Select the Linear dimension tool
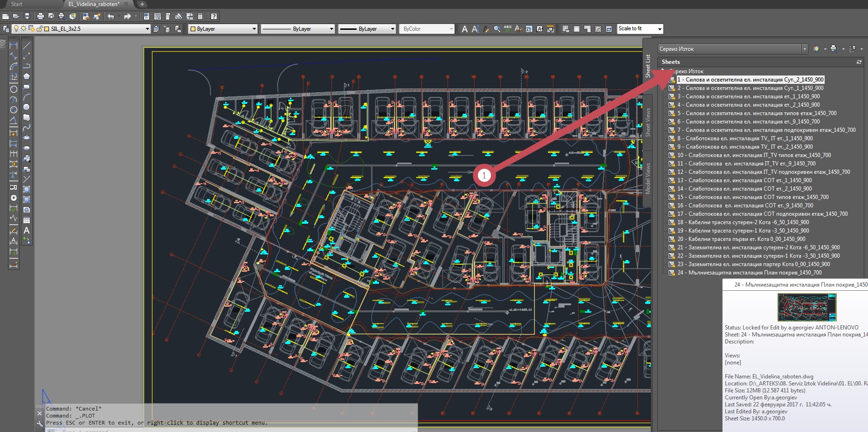This screenshot has width=868, height=432. (x=14, y=45)
